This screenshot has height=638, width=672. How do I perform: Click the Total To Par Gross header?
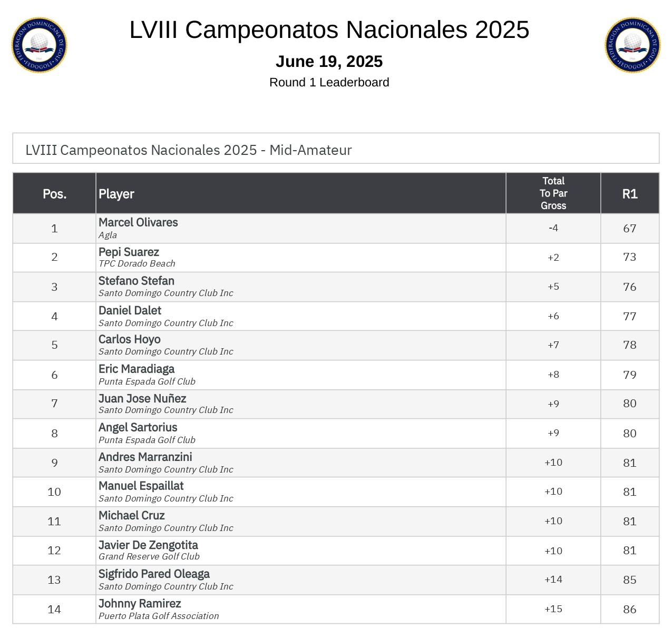(x=553, y=193)
